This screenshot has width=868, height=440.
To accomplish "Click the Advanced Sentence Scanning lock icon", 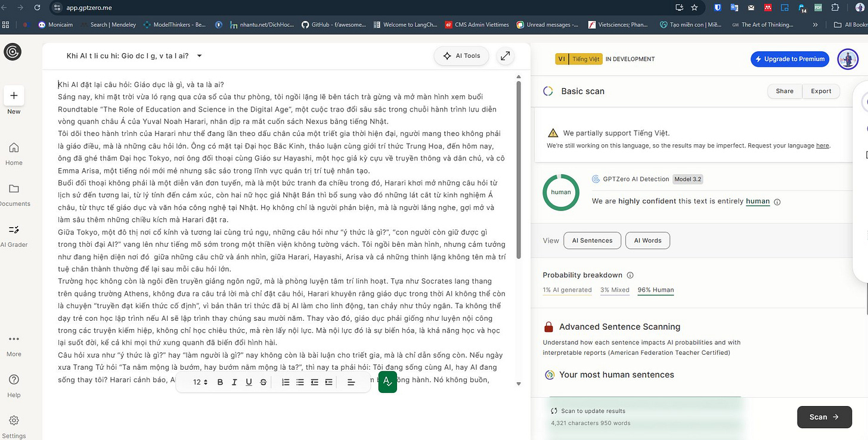I will [x=548, y=327].
